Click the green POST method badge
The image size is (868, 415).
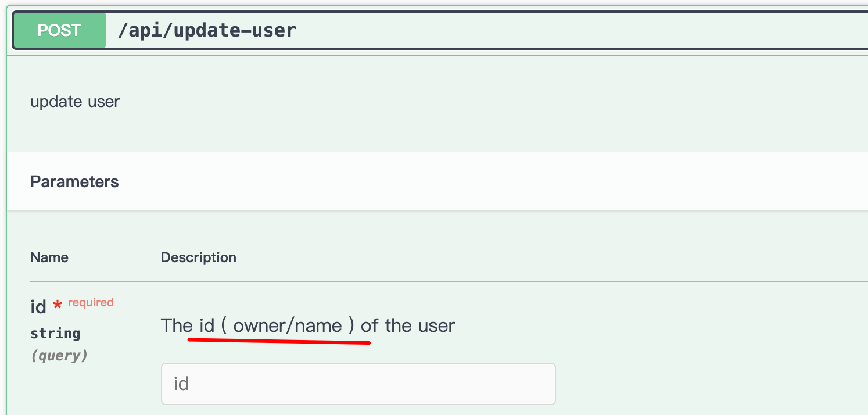pyautogui.click(x=59, y=30)
